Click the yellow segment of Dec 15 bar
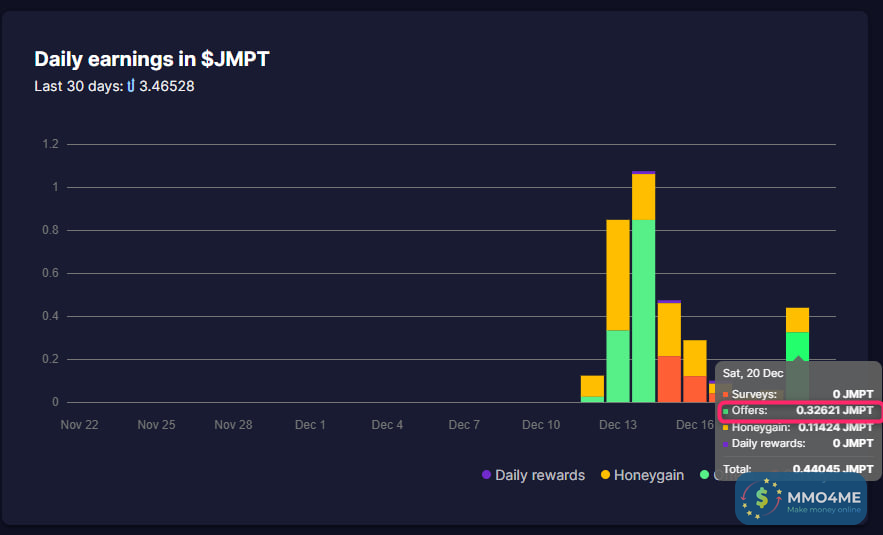The width and height of the screenshot is (883, 535). click(x=669, y=329)
